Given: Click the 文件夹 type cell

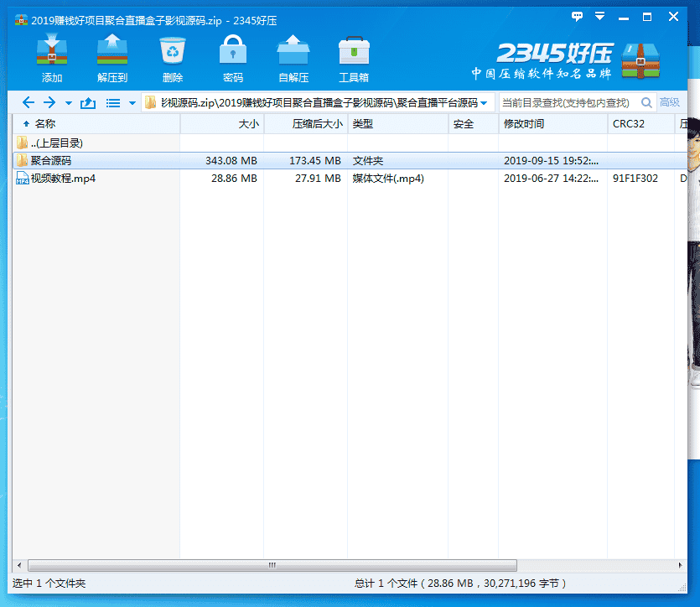Looking at the screenshot, I should 368,161.
